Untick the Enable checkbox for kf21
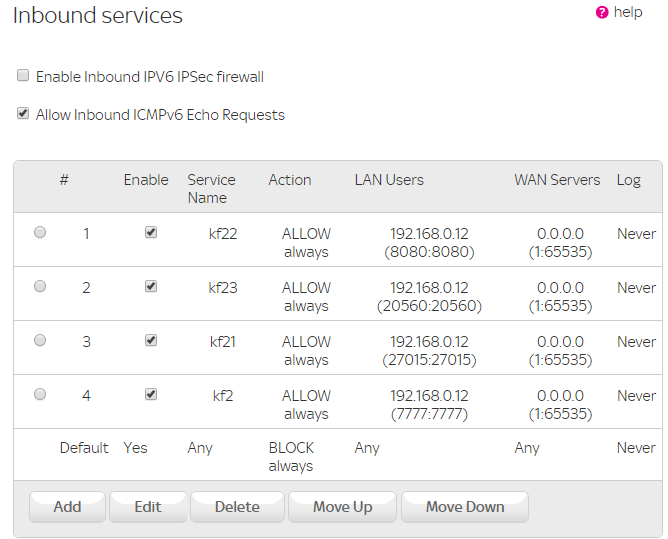 coord(151,340)
